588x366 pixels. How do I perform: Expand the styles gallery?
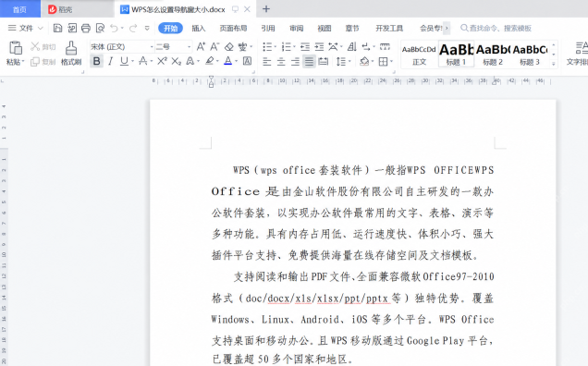point(554,64)
